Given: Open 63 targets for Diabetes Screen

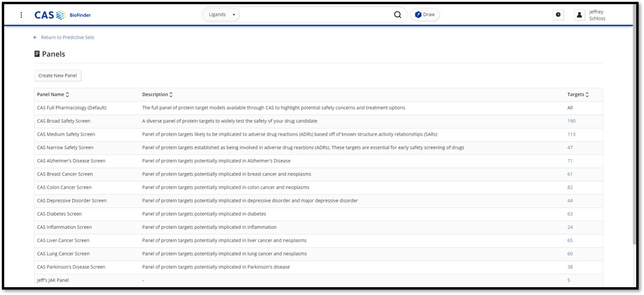Looking at the screenshot, I should (570, 214).
